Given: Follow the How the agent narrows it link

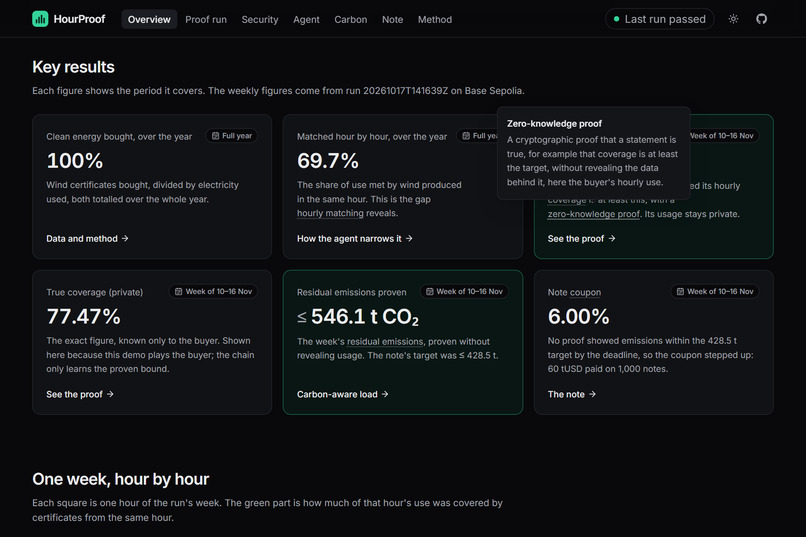Looking at the screenshot, I should pos(355,238).
